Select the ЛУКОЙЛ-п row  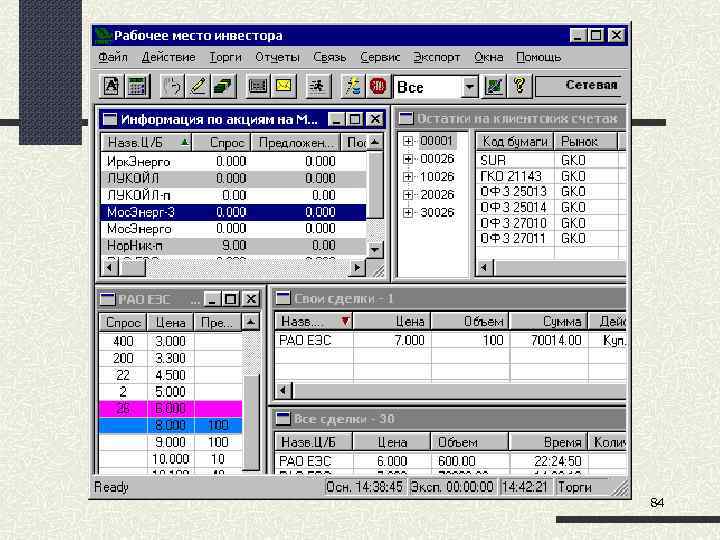coord(233,195)
